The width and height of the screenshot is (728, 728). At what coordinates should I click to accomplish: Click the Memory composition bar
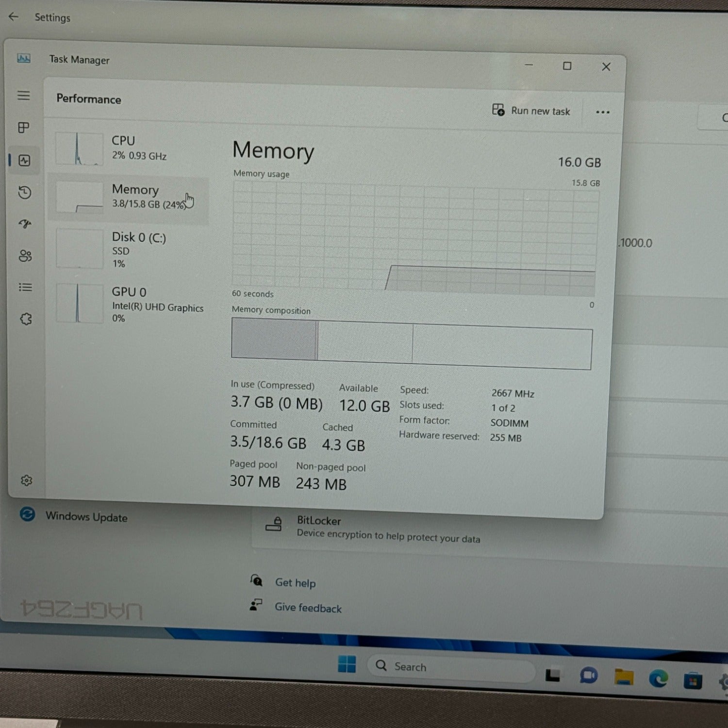click(x=412, y=344)
